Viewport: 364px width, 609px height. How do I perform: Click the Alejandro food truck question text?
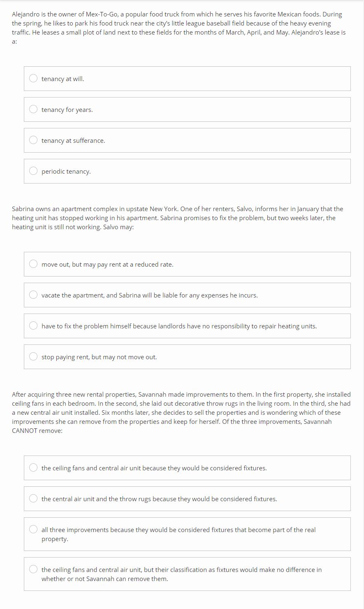pyautogui.click(x=181, y=29)
